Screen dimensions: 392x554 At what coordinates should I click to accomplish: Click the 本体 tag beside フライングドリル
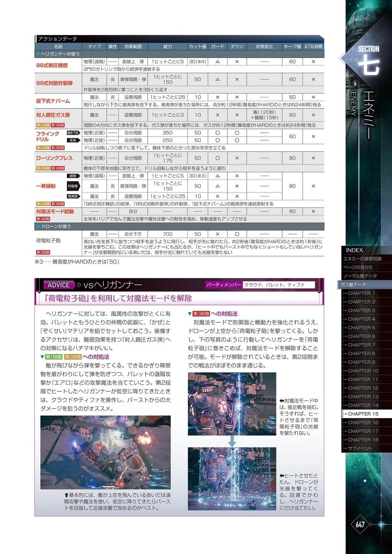tap(73, 140)
